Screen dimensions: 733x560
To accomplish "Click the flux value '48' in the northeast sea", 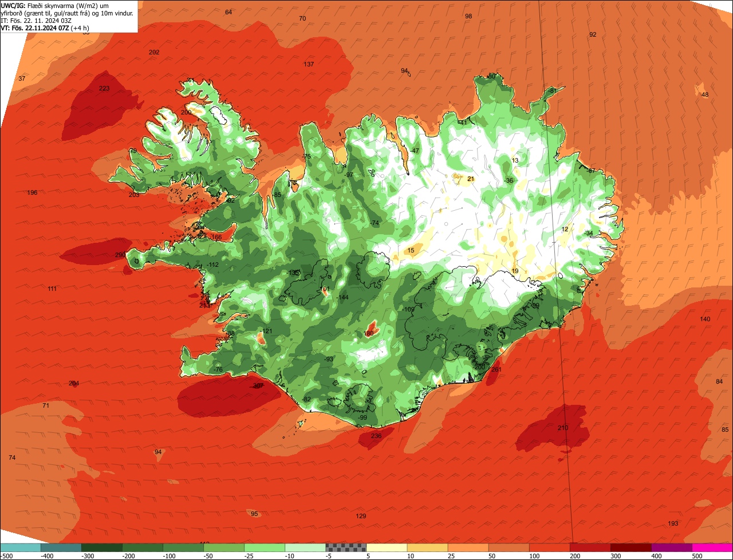I will pos(705,95).
